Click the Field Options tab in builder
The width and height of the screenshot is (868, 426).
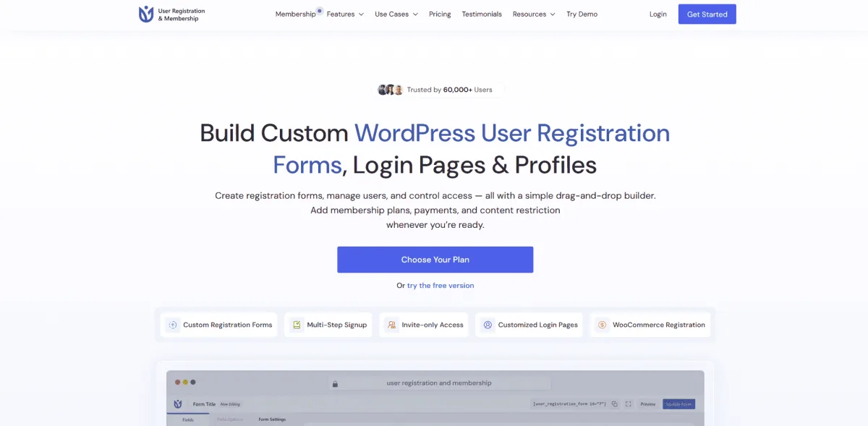(230, 419)
